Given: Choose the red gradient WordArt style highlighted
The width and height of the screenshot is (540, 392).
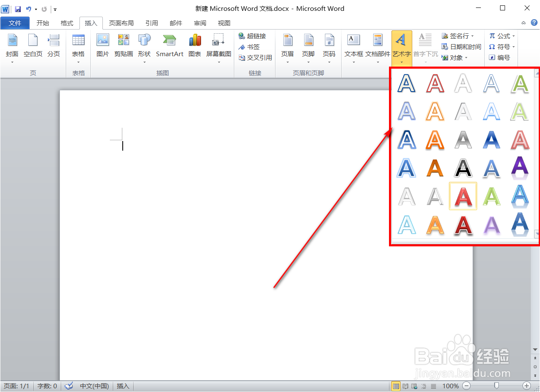Looking at the screenshot, I should click(463, 196).
